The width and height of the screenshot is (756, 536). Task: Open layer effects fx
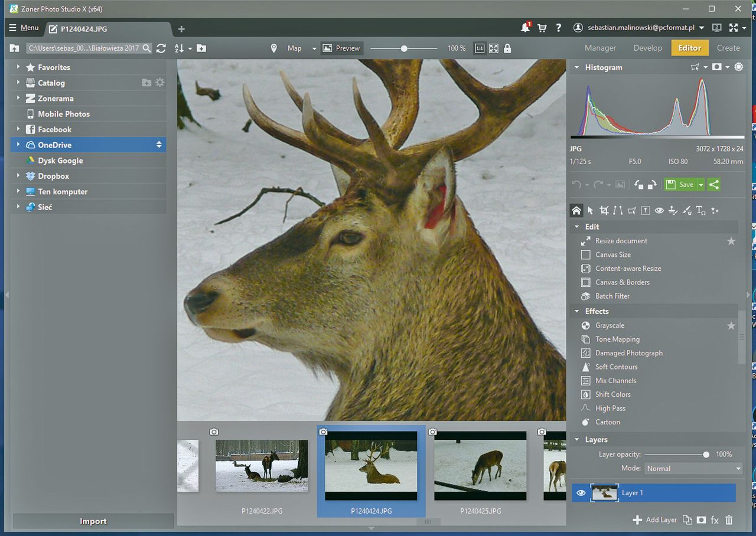715,520
